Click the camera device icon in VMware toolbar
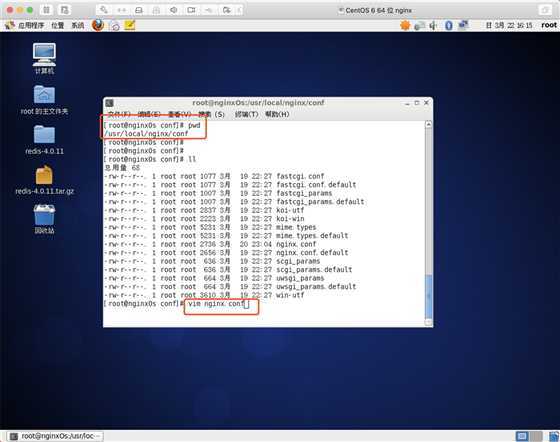This screenshot has width=560, height=442. click(191, 10)
